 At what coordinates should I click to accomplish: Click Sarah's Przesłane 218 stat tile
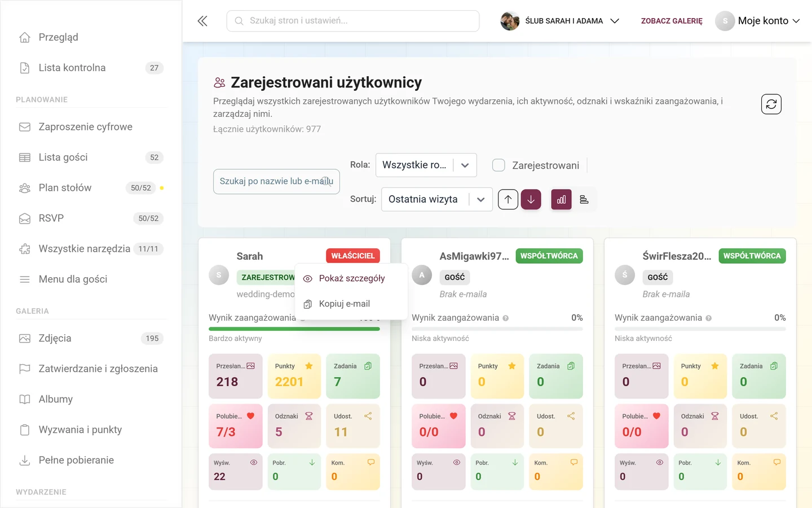[x=236, y=376]
